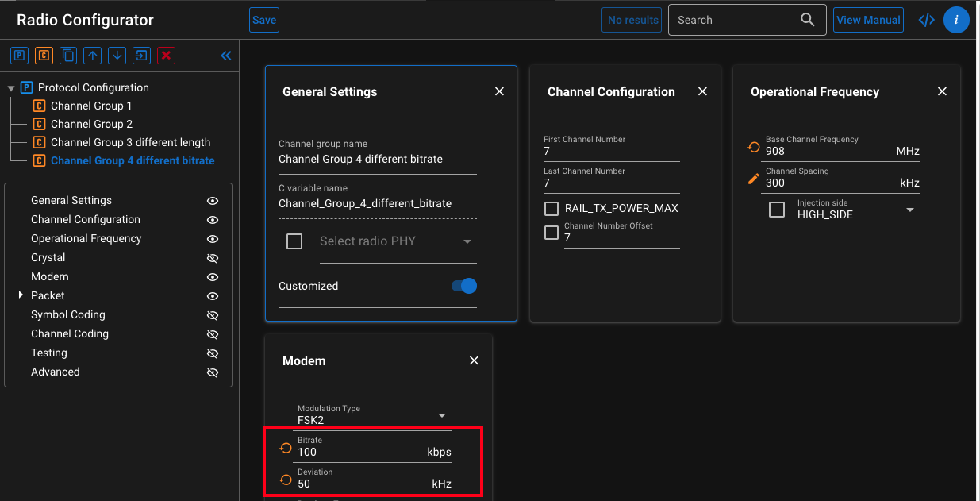Select Channel Group 2 in the tree
980x501 pixels.
(x=91, y=124)
